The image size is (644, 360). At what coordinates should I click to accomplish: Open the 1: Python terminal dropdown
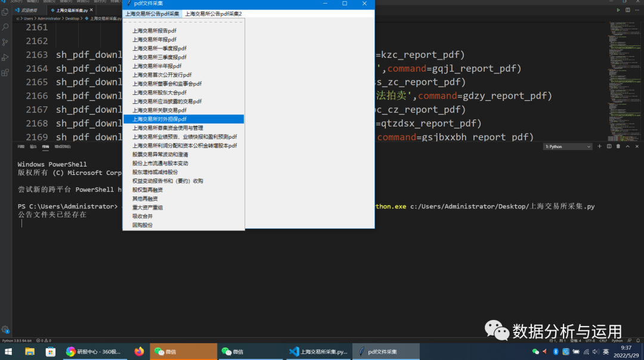568,146
